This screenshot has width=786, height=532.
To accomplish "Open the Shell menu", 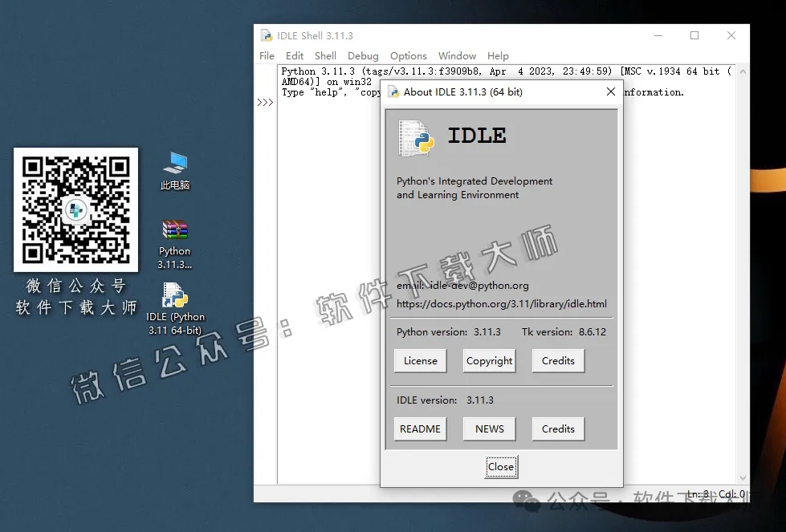I will coord(325,56).
